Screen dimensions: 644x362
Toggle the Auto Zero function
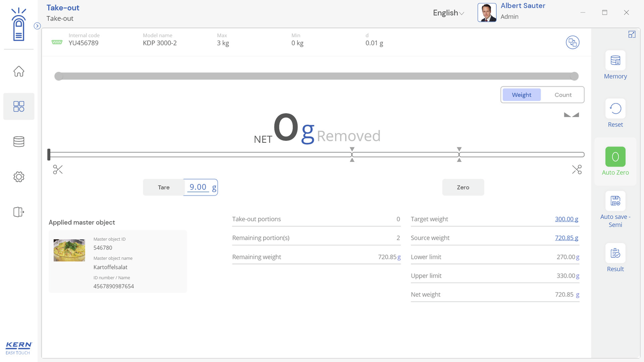tap(615, 157)
